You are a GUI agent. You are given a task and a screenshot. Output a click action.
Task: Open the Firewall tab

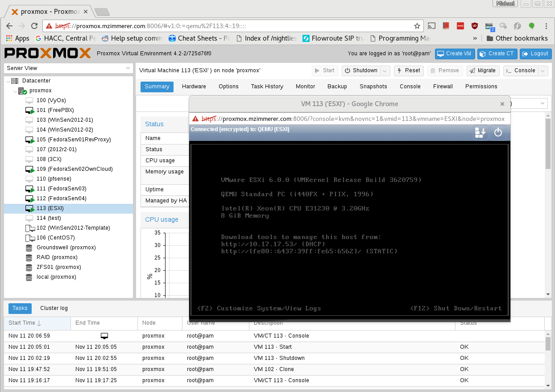click(x=443, y=87)
